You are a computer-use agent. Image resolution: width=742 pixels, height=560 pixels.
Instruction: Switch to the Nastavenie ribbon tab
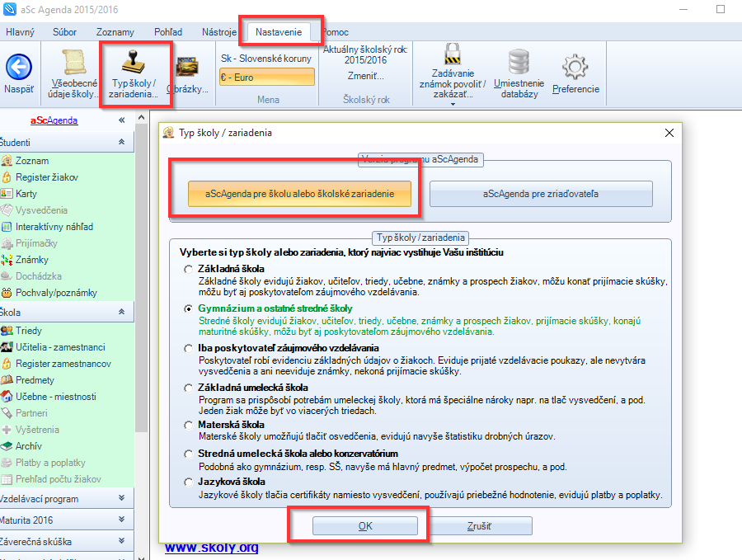point(279,31)
